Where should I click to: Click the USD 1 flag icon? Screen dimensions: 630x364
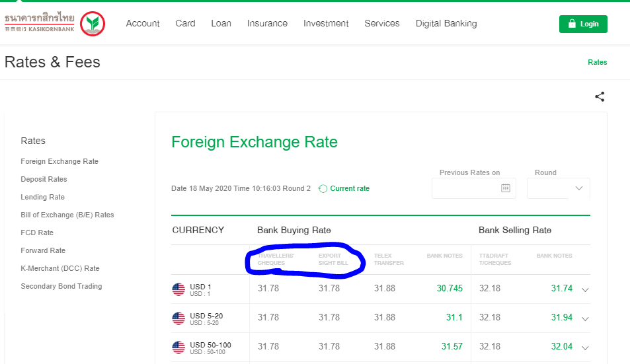pyautogui.click(x=178, y=289)
